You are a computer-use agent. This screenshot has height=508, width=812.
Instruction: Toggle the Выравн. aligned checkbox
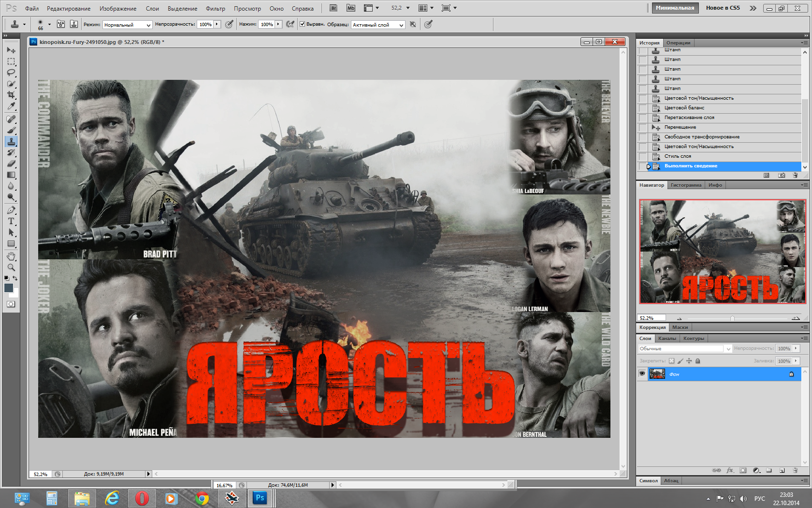coord(303,24)
